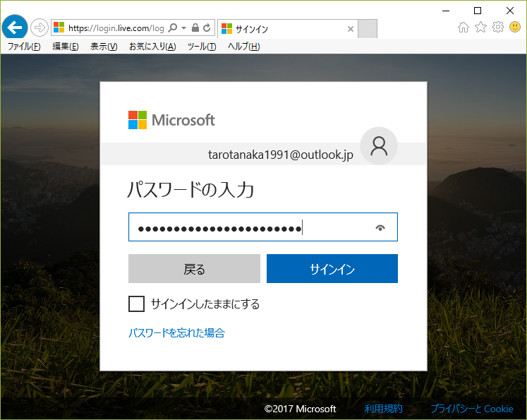Open the ツール(T) menu

click(202, 47)
